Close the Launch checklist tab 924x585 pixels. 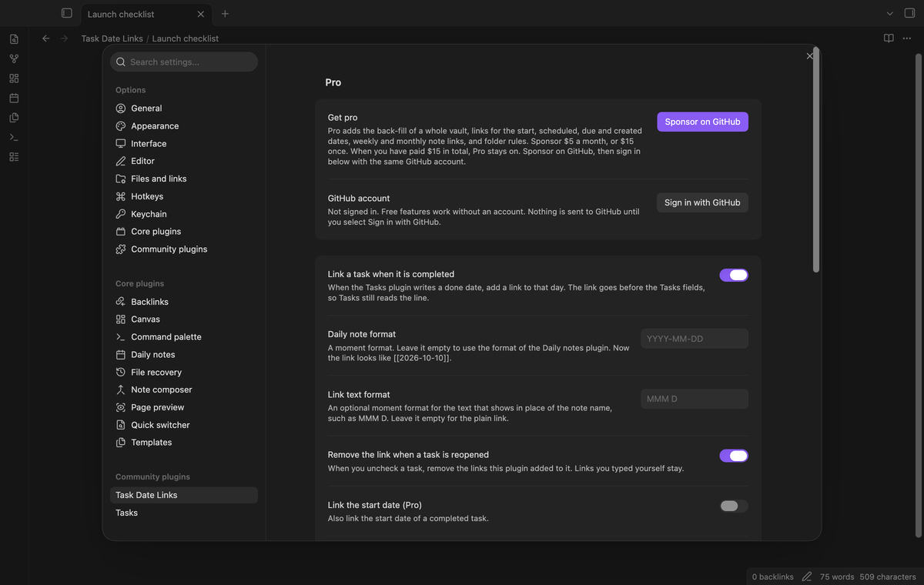pyautogui.click(x=201, y=14)
